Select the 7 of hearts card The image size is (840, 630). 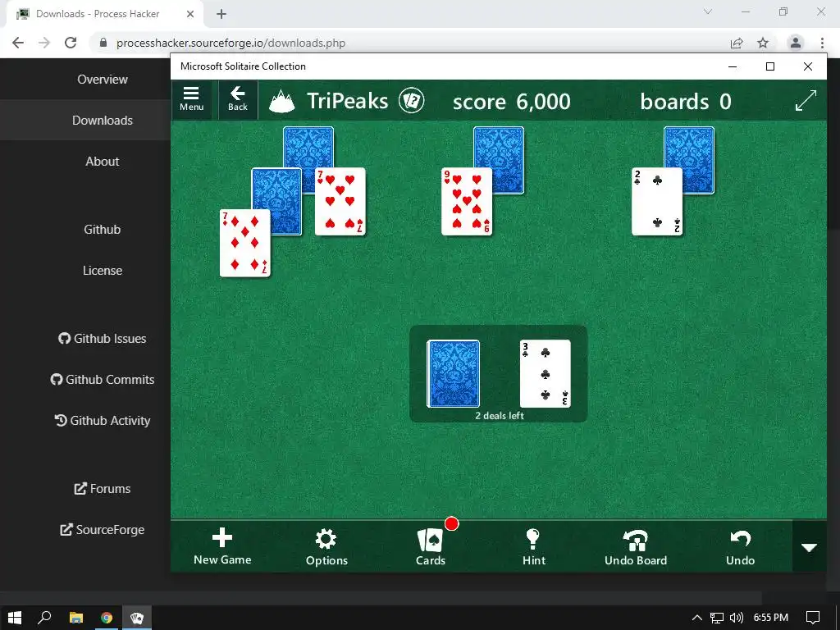click(340, 202)
